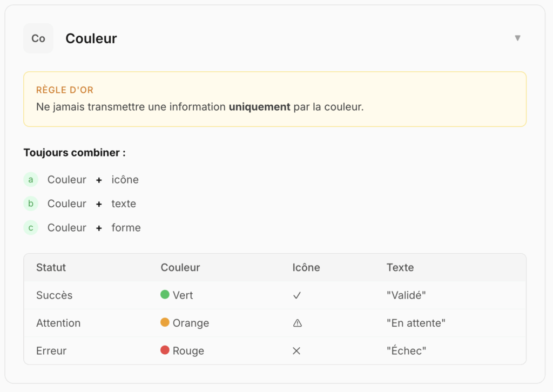The image size is (553, 392).
Task: Click the Texte column header
Action: coord(400,267)
